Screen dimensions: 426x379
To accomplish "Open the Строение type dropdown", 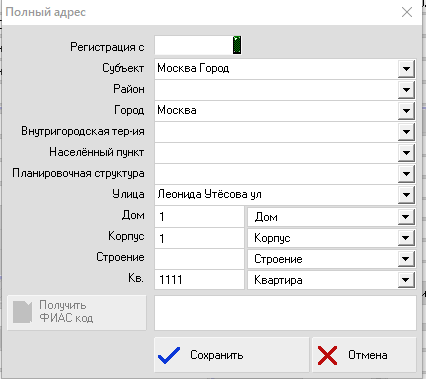I will [x=406, y=259].
